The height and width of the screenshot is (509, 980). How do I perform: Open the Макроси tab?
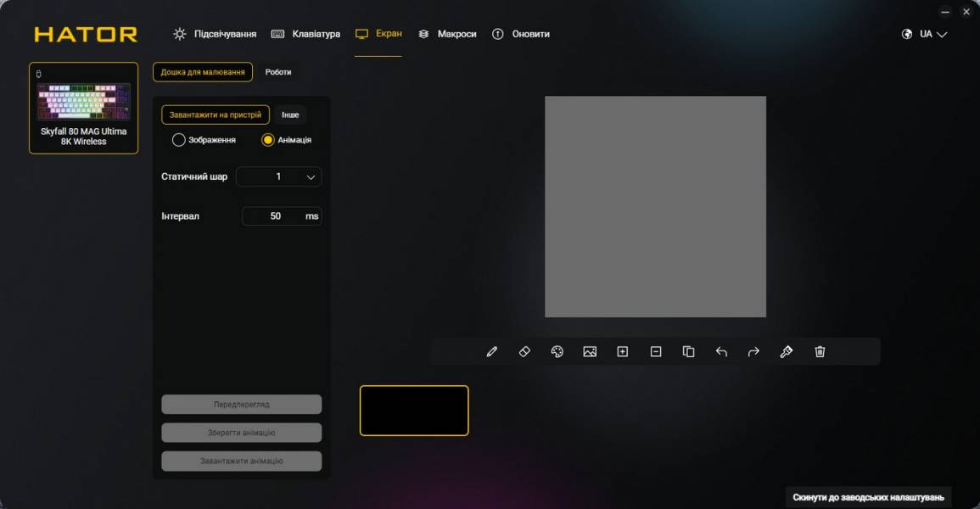pos(447,34)
